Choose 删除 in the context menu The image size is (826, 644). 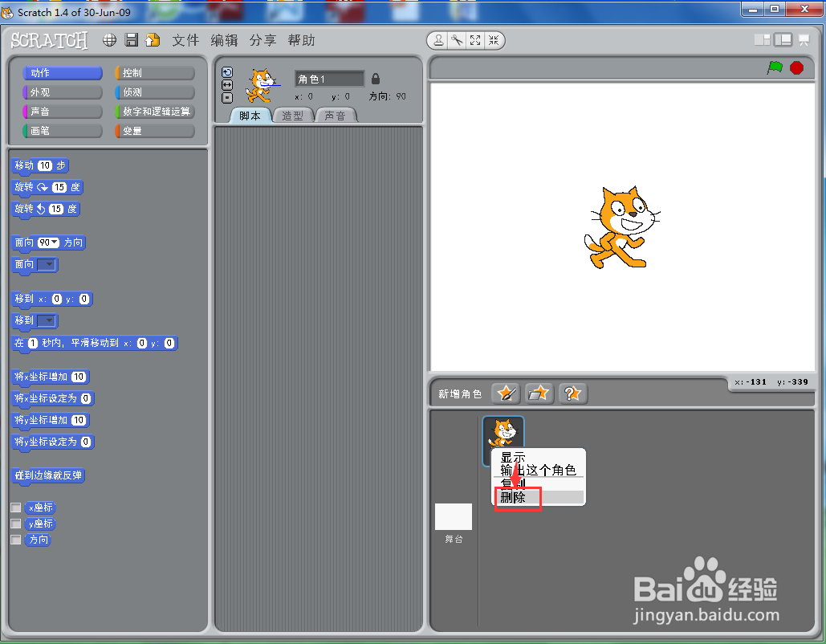539,497
